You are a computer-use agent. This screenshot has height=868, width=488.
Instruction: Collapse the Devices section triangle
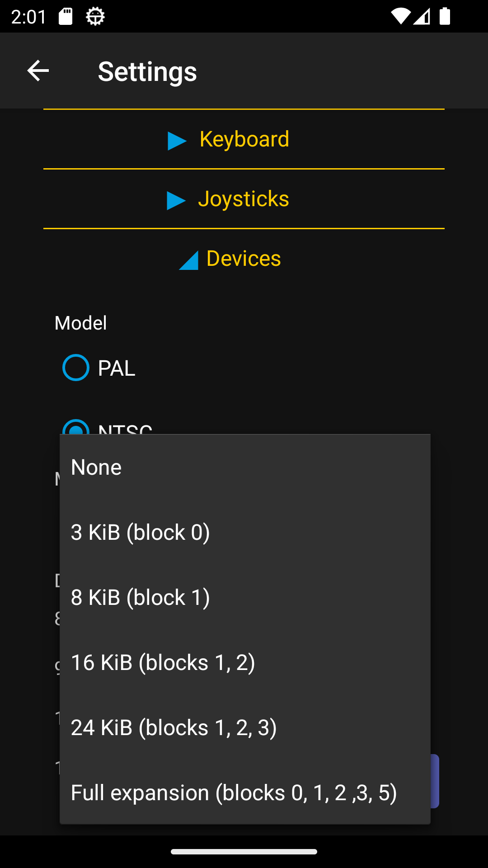tap(189, 261)
